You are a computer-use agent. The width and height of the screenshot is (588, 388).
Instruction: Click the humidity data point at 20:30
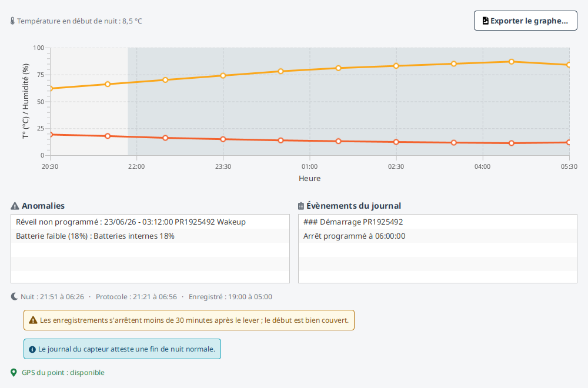[x=50, y=88]
